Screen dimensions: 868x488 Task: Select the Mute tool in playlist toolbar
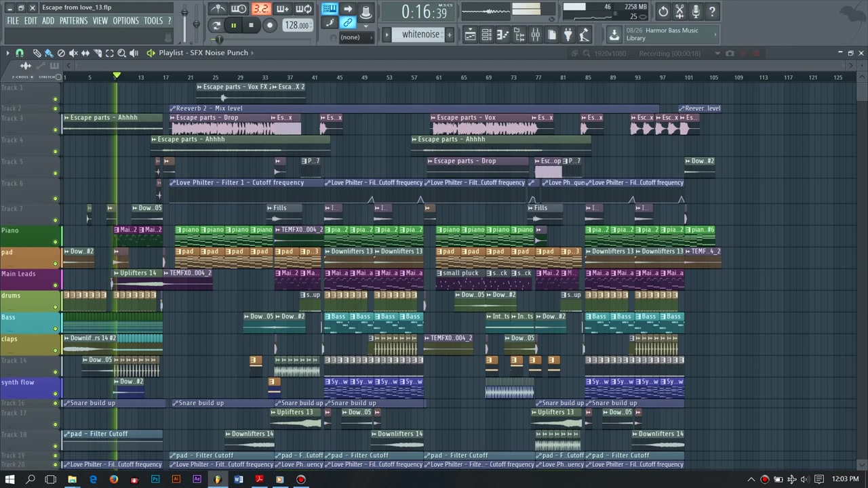pos(73,53)
